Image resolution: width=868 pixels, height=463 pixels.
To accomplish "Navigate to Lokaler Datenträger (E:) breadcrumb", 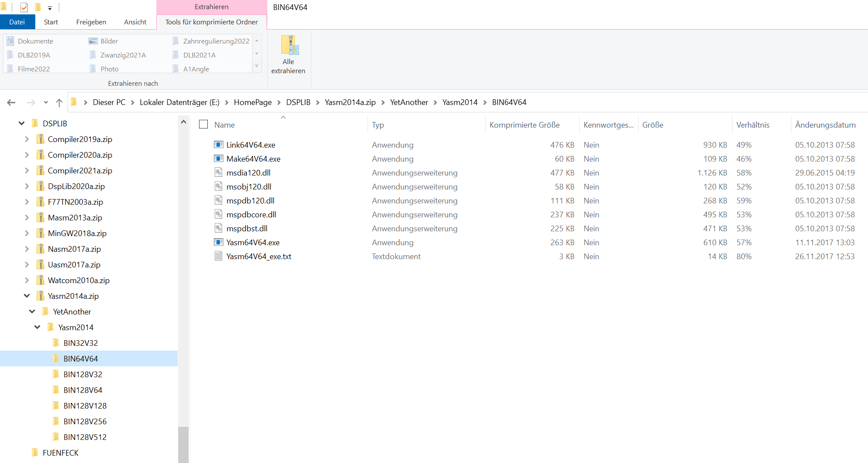I will click(x=179, y=102).
